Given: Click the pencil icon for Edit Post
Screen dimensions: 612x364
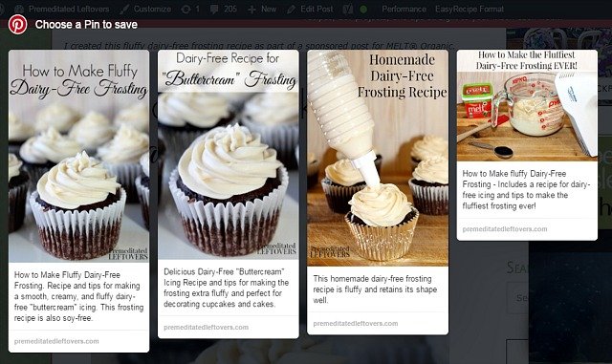Looking at the screenshot, I should (291, 9).
